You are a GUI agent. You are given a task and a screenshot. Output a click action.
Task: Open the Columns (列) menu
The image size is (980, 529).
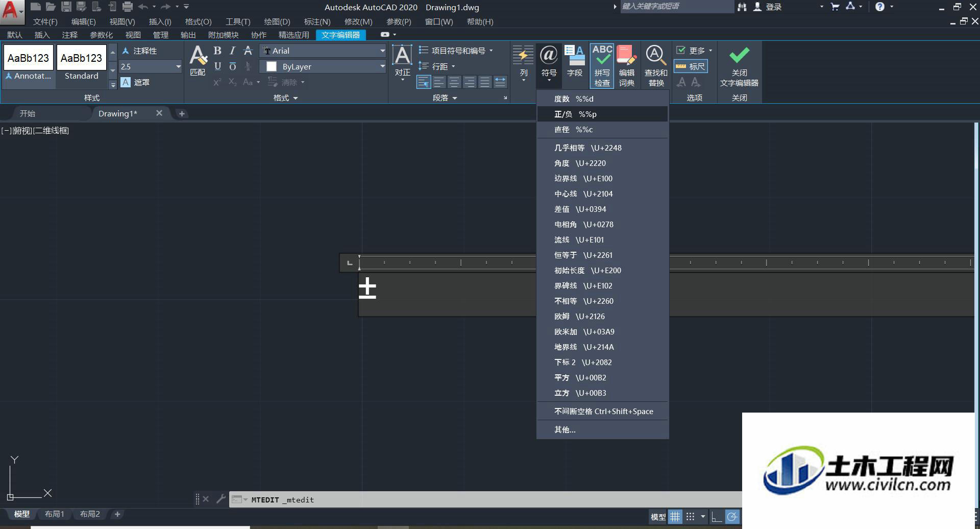[x=524, y=62]
